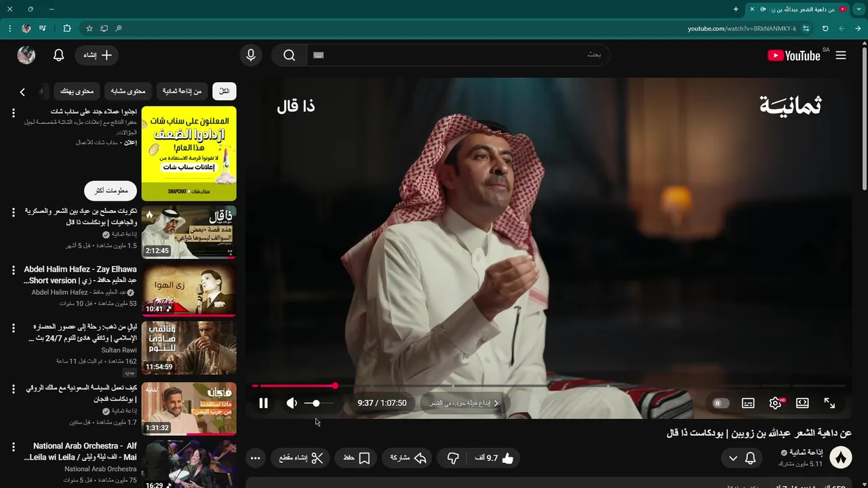Select the 'محتوى يهمّك' filter chip
The height and width of the screenshot is (488, 868).
pyautogui.click(x=77, y=91)
